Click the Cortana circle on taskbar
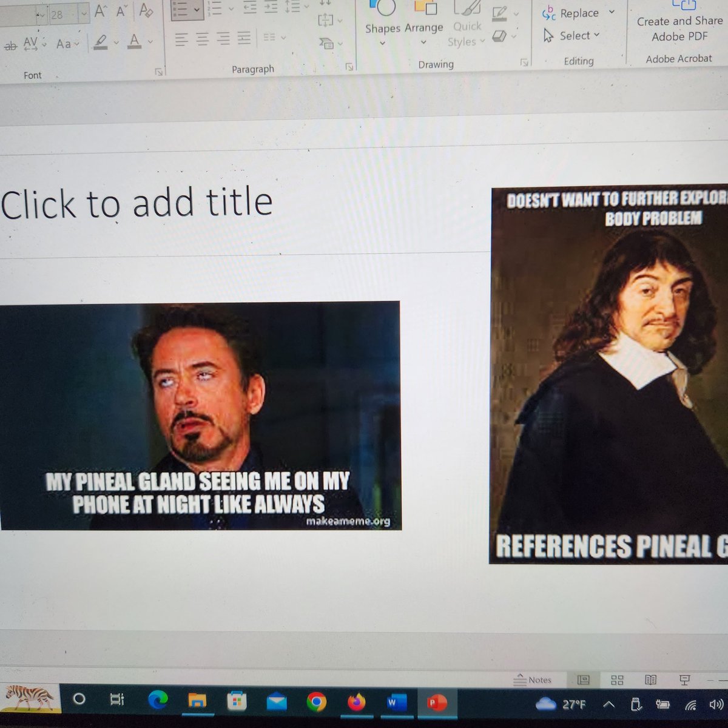This screenshot has width=728, height=728. tap(79, 699)
